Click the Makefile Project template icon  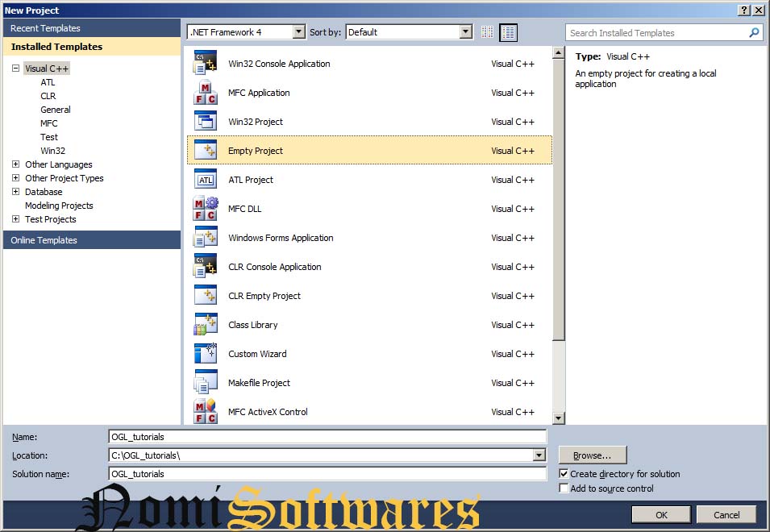tap(206, 382)
